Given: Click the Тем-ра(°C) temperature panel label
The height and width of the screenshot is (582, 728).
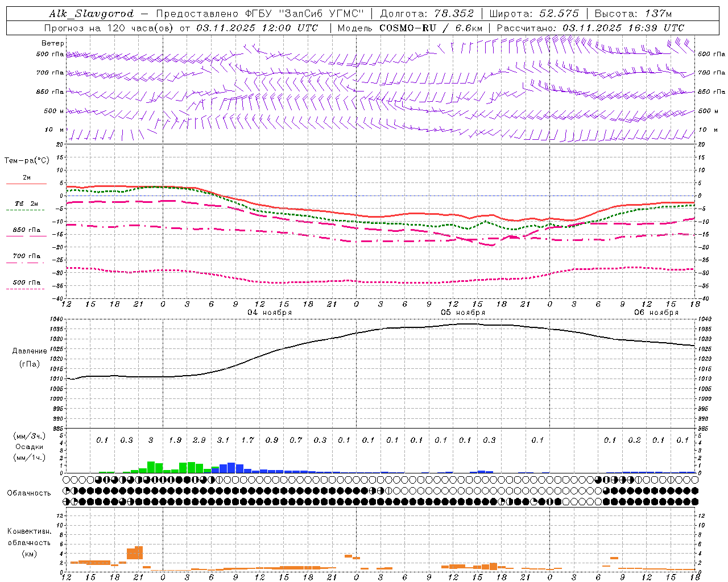Looking at the screenshot, I should pyautogui.click(x=27, y=161).
